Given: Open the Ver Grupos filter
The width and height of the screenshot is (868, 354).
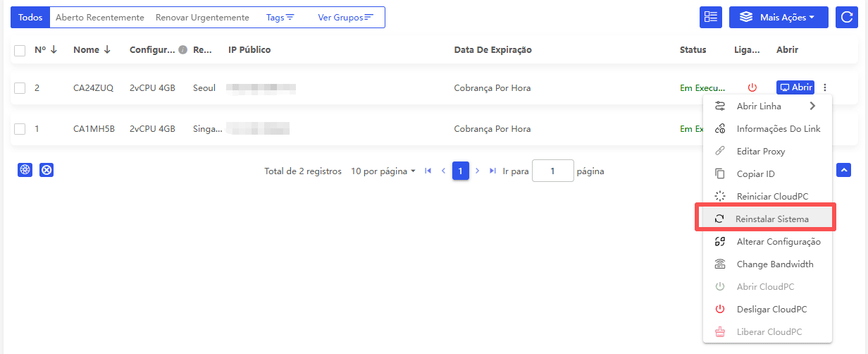Looking at the screenshot, I should click(345, 18).
